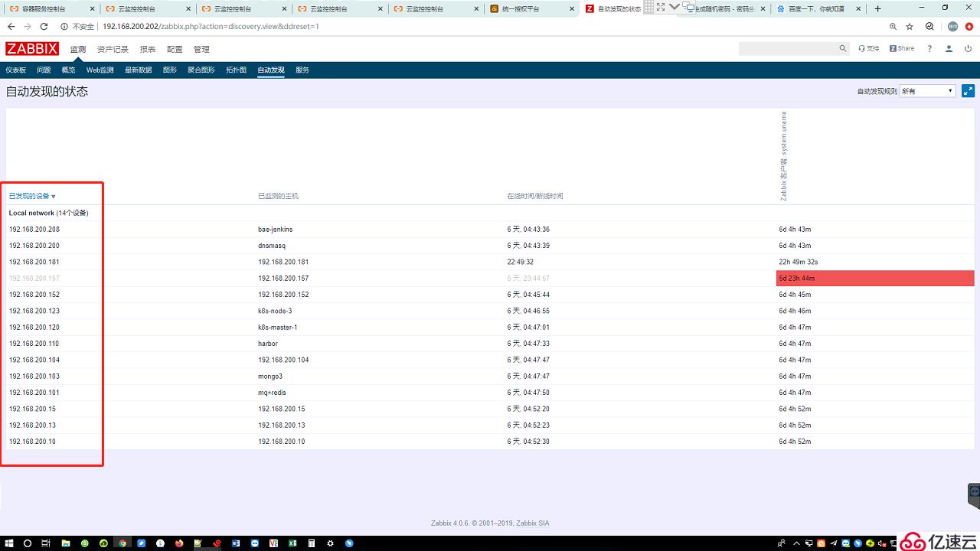Open the 自动发现规则 dropdown showing 所有
This screenshot has height=551, width=980.
(x=927, y=91)
